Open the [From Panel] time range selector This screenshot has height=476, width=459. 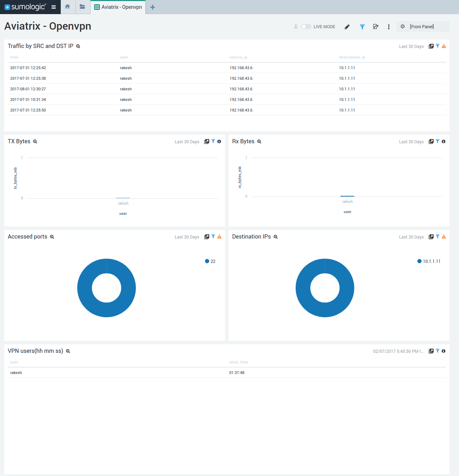pyautogui.click(x=423, y=26)
